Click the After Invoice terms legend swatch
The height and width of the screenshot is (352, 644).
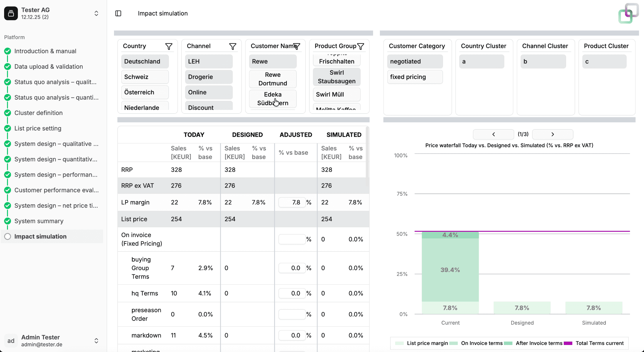[x=508, y=343]
